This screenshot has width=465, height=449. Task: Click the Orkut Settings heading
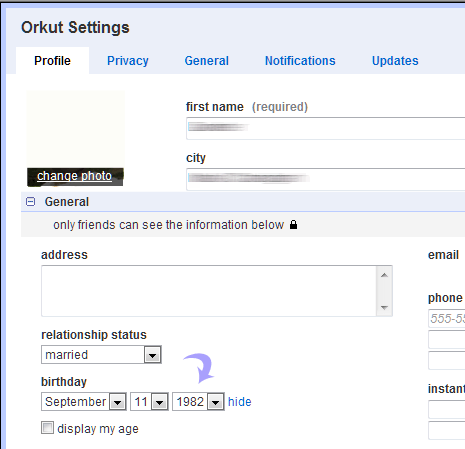(x=75, y=27)
